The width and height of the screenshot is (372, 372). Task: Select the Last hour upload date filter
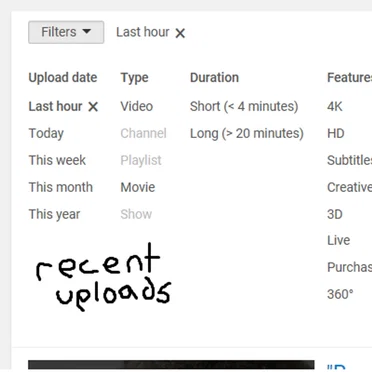pos(55,106)
